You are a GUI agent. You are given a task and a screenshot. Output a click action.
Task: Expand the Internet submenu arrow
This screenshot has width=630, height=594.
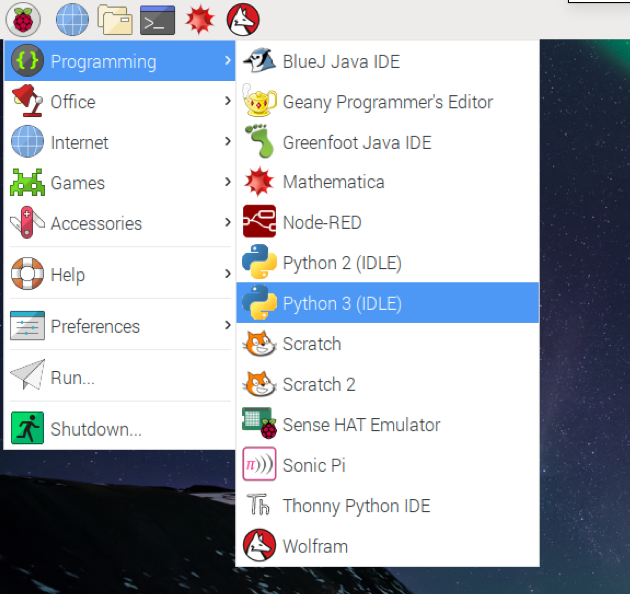click(x=227, y=141)
